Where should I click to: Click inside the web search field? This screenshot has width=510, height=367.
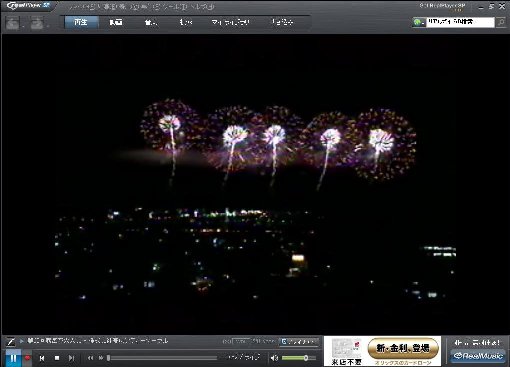[460, 22]
